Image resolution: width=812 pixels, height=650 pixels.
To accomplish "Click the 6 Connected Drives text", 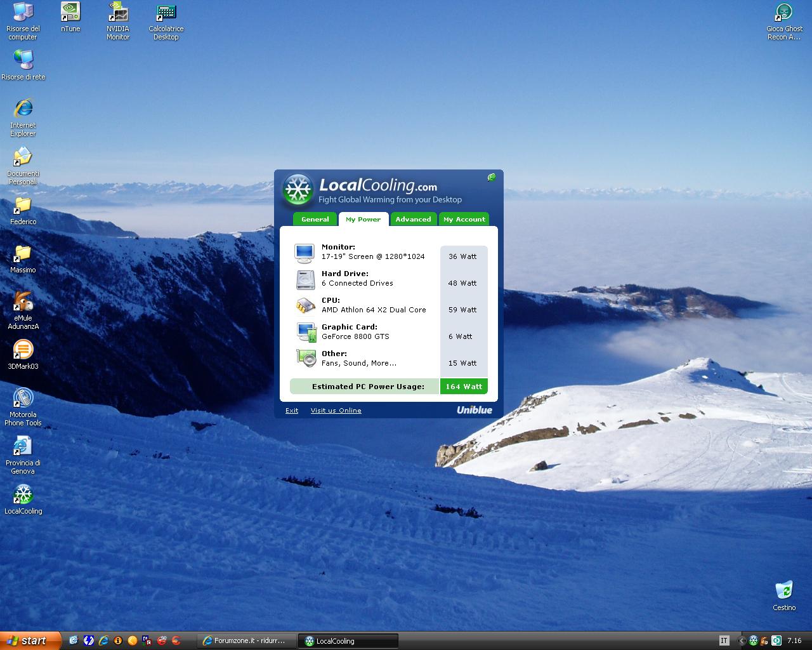I will [x=357, y=283].
